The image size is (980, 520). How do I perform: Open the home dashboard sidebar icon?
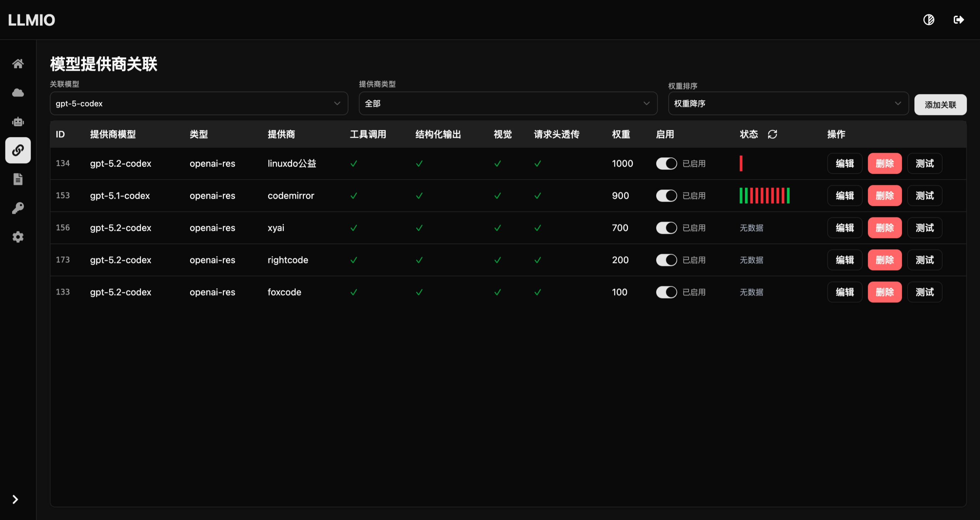[x=18, y=64]
